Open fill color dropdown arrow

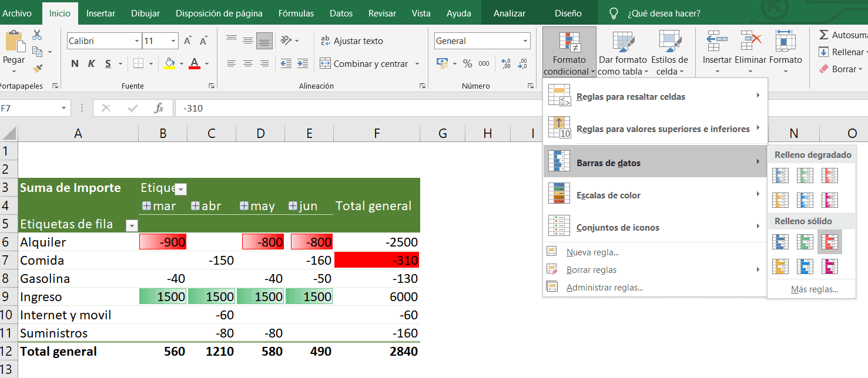pos(181,63)
